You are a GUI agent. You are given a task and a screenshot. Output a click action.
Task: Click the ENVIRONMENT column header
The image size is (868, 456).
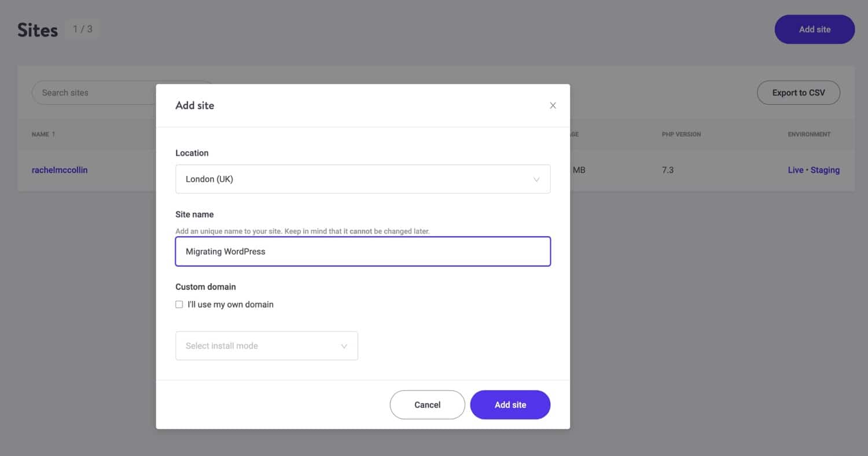(808, 134)
